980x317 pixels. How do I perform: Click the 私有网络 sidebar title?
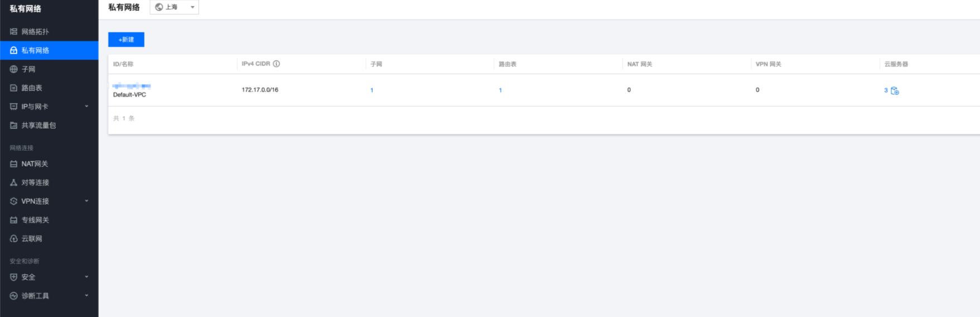pyautogui.click(x=26, y=9)
